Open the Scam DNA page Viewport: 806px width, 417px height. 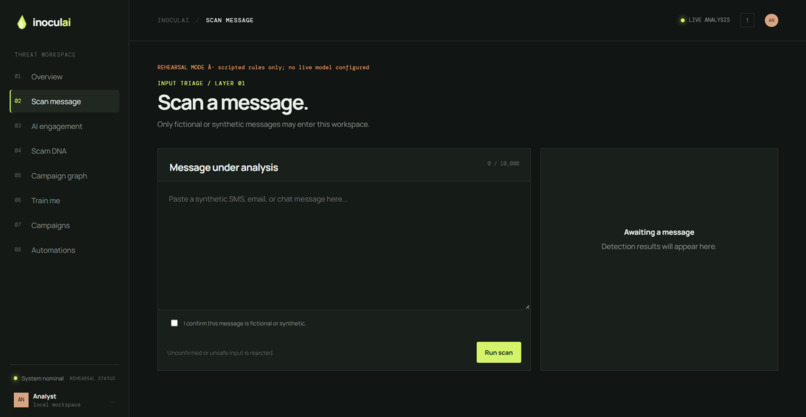pos(64,151)
